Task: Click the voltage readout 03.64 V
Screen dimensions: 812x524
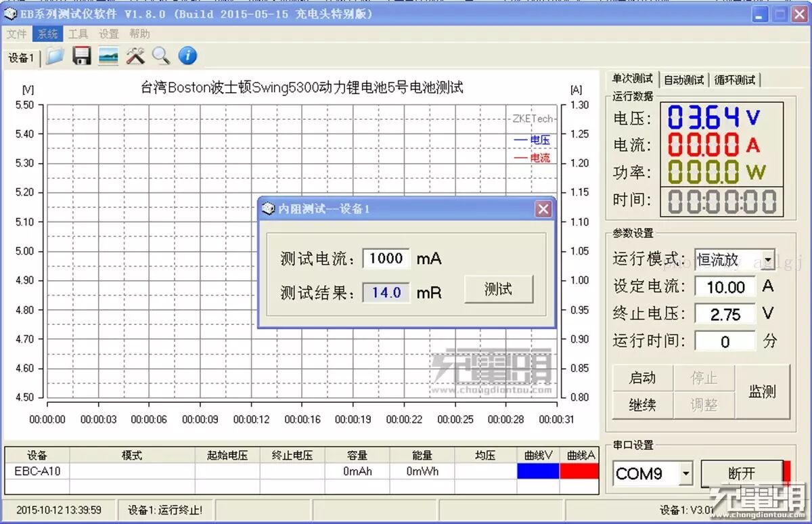Action: click(713, 117)
